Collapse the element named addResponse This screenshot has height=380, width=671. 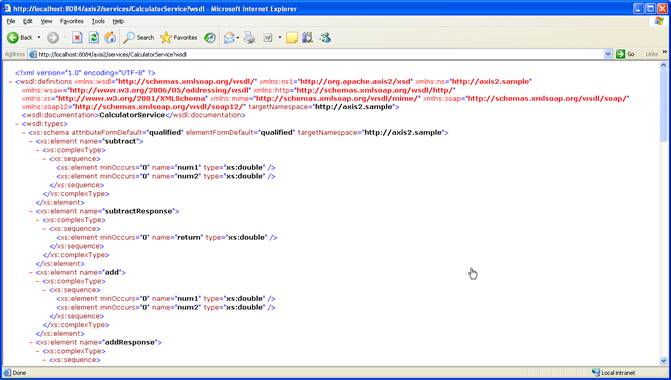tap(31, 342)
